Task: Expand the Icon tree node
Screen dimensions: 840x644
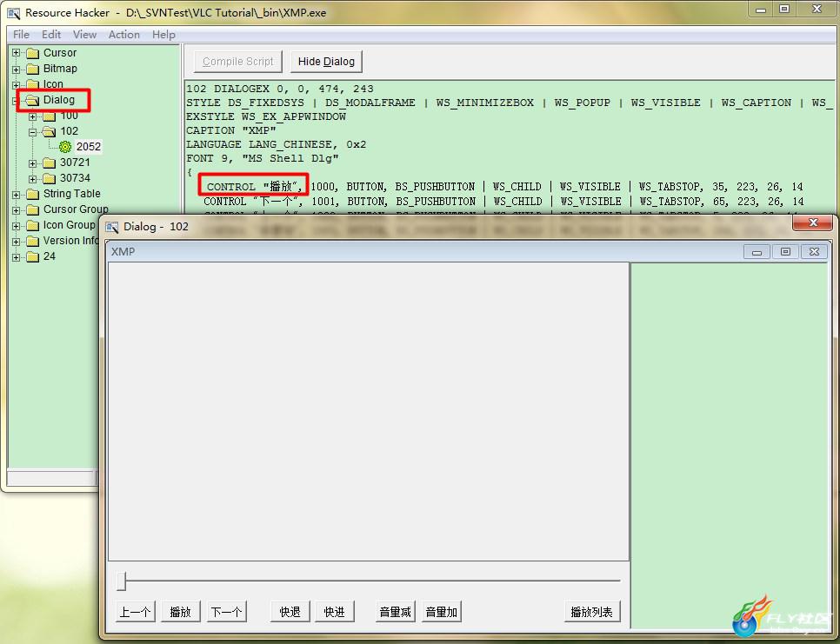Action: pyautogui.click(x=16, y=84)
